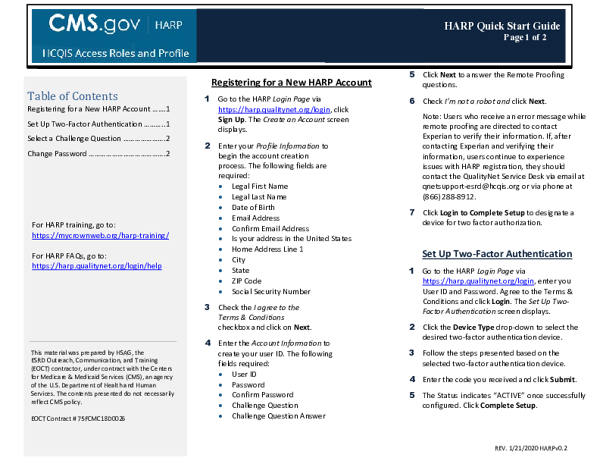Click bullet item 'Confirm Email Address'
This screenshot has height=464, width=600.
270,229
